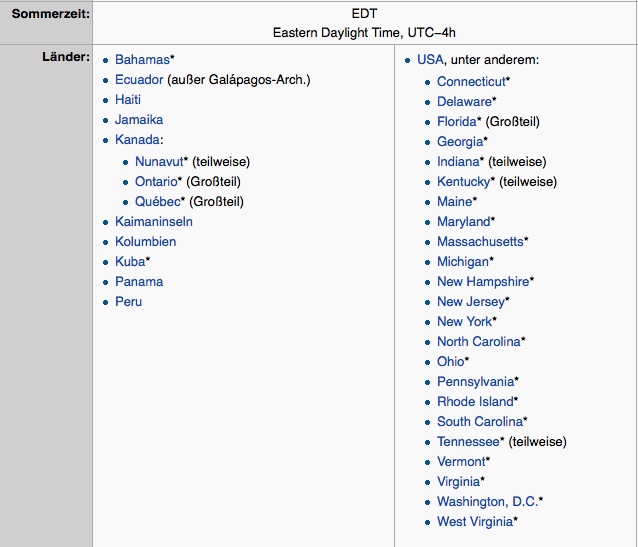
Task: Open the Kolumbien link
Action: pos(146,242)
